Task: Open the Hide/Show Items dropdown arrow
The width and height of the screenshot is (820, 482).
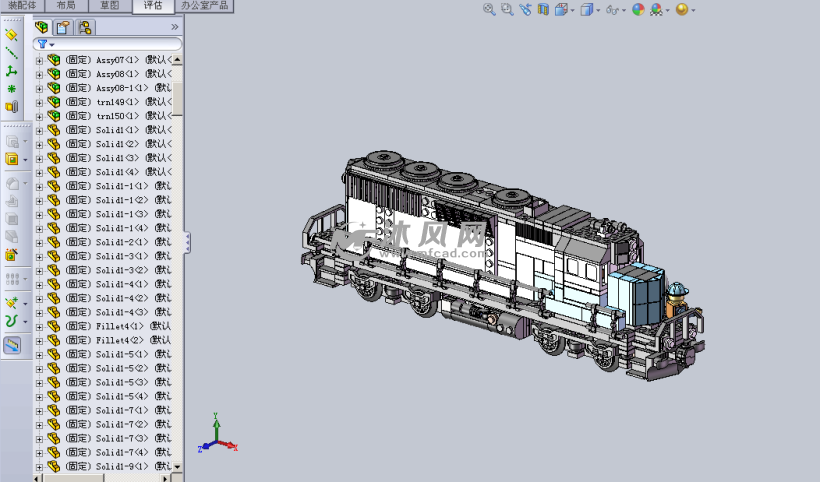Action: point(623,10)
